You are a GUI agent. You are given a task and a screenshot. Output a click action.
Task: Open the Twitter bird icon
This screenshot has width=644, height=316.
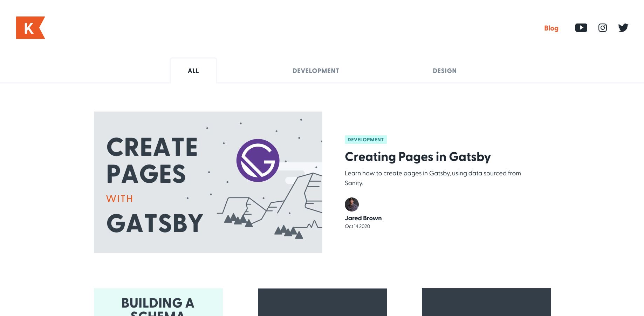[623, 28]
